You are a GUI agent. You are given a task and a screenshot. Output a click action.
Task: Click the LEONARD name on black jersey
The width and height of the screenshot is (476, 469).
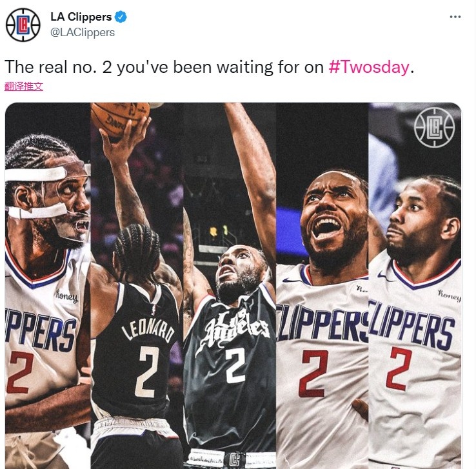coord(148,332)
